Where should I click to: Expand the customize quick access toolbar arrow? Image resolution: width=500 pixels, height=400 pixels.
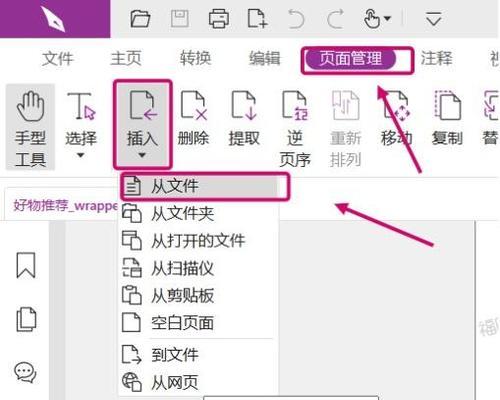pos(434,19)
